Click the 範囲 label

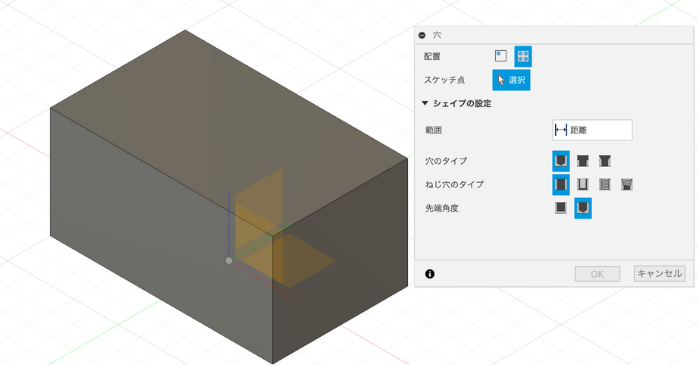coord(433,130)
